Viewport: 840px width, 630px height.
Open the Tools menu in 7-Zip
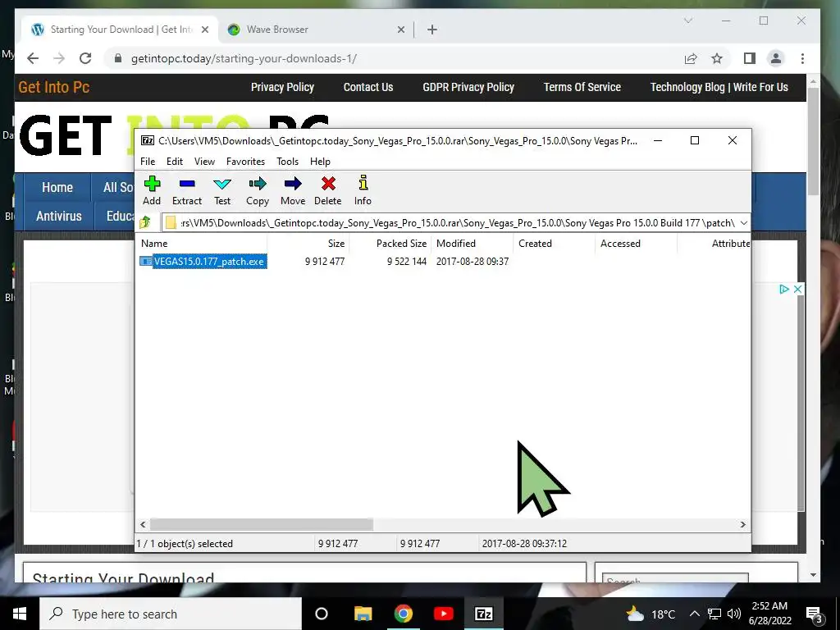point(287,162)
